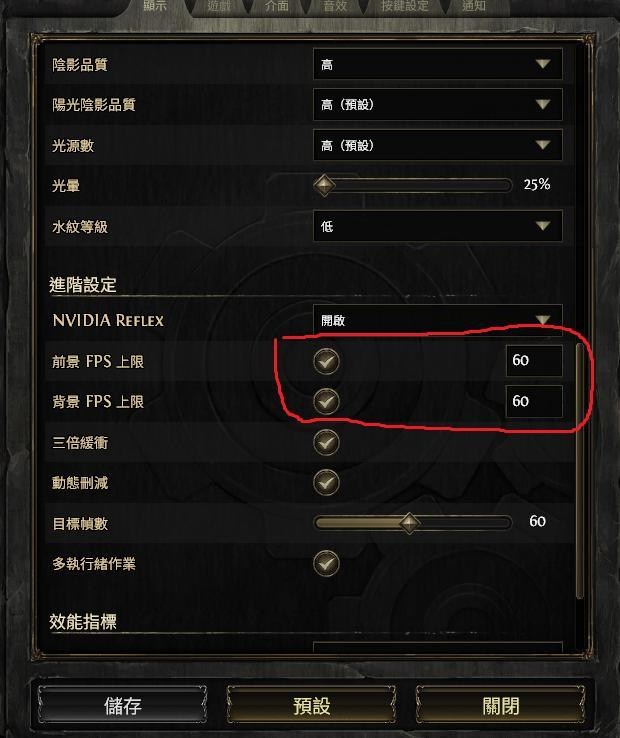
Task: Toggle the 多執行緒作業 checkbox
Action: pyautogui.click(x=326, y=563)
